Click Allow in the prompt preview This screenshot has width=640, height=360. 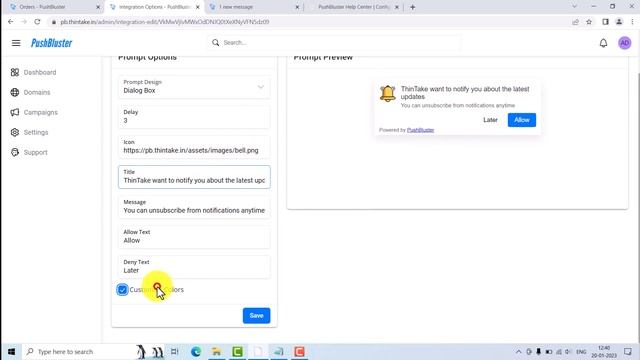(x=522, y=120)
